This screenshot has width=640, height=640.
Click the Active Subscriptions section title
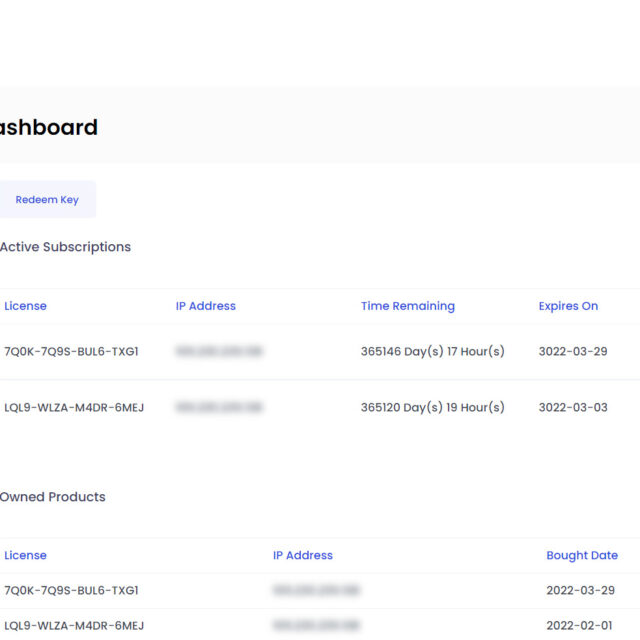pos(65,247)
